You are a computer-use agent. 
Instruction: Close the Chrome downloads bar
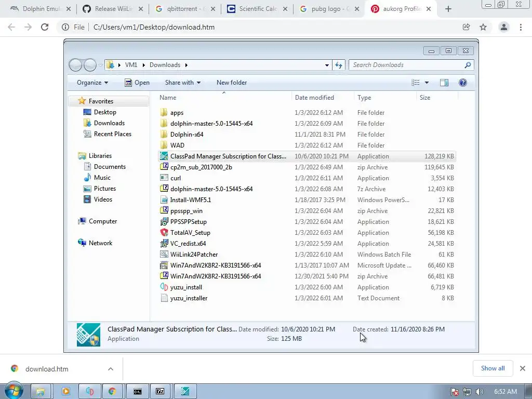click(x=523, y=368)
